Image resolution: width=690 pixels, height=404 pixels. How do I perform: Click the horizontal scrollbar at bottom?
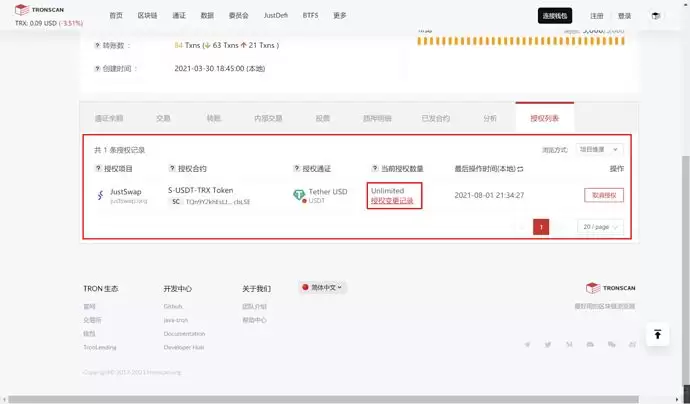[323, 400]
